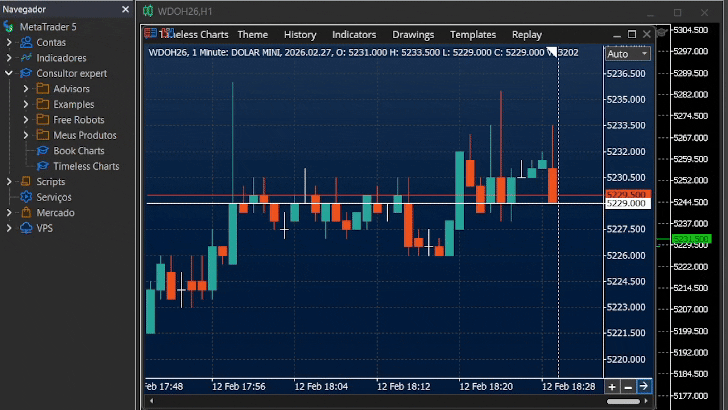728x410 pixels.
Task: Collapse the Consultor expert node
Action: click(x=9, y=73)
